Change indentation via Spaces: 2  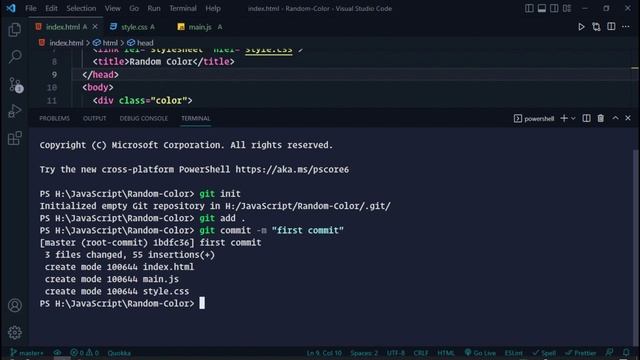point(364,353)
